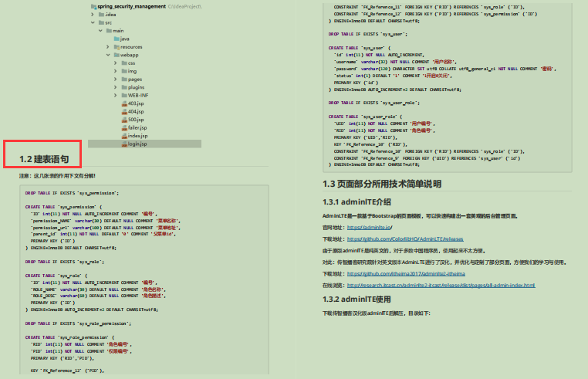Select the 500.jsp file name

click(x=136, y=120)
